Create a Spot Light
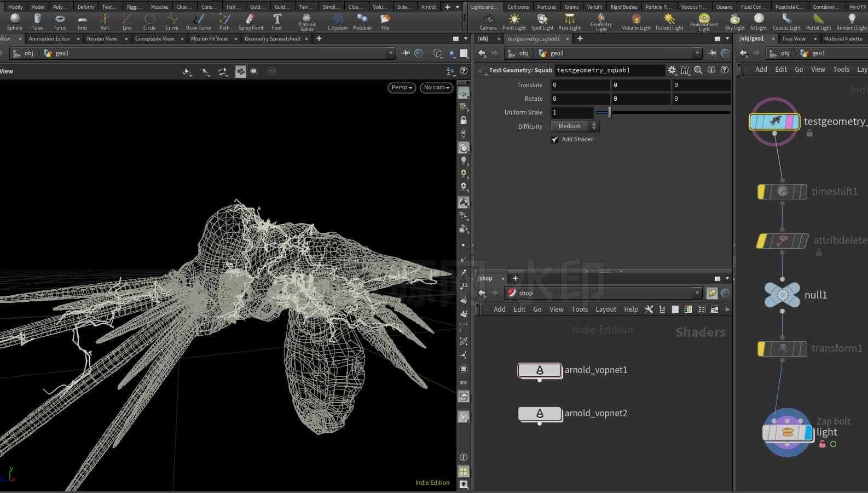Viewport: 868px width, 493px height. pyautogui.click(x=542, y=22)
